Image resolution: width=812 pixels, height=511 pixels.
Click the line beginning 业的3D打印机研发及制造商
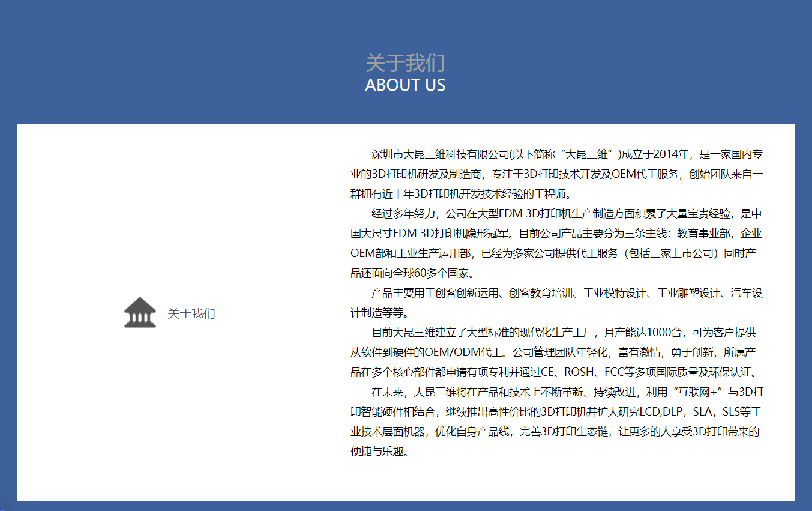coord(556,174)
